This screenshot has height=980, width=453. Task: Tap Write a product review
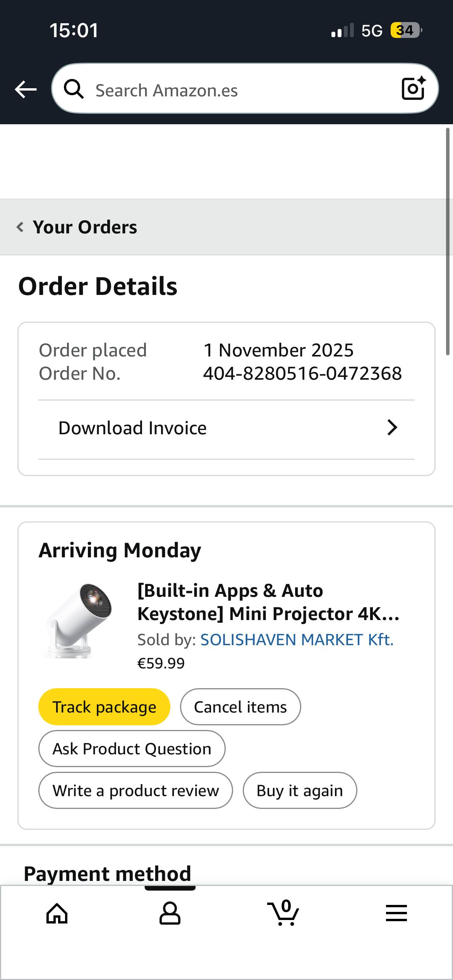(x=136, y=790)
